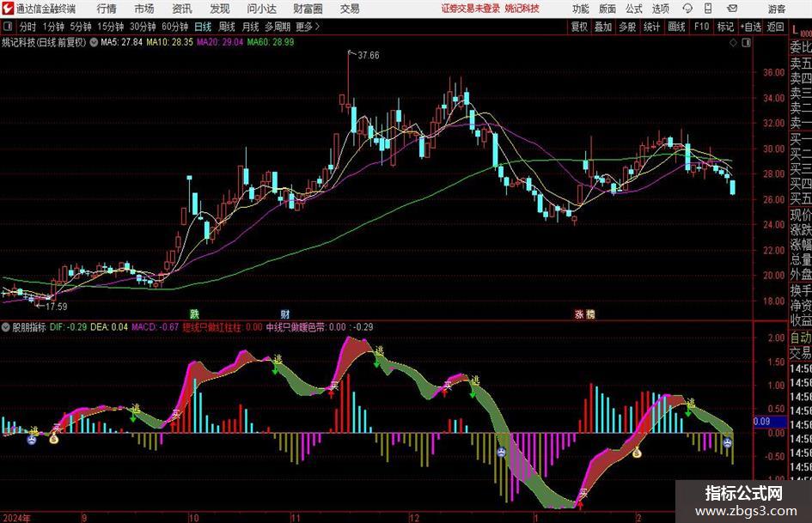This screenshot has height=523, width=812.
Task: Click the 17.59 low price label
Action: [x=57, y=307]
